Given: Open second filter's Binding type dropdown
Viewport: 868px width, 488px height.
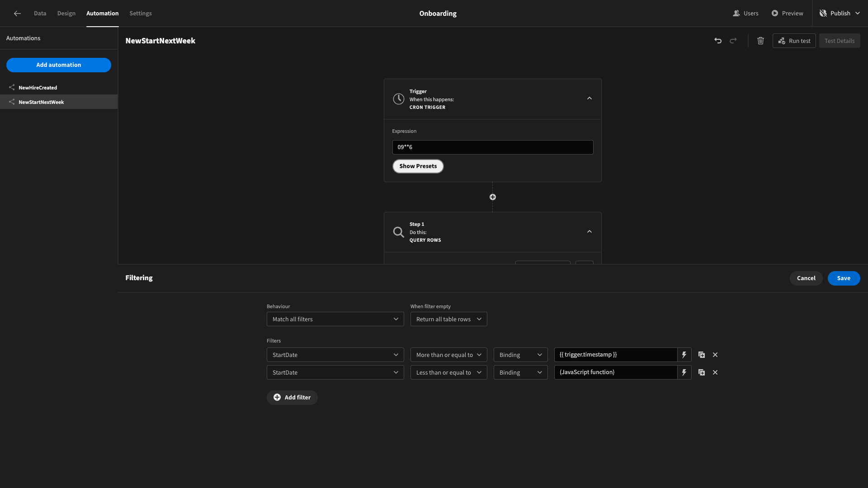Looking at the screenshot, I should point(520,372).
